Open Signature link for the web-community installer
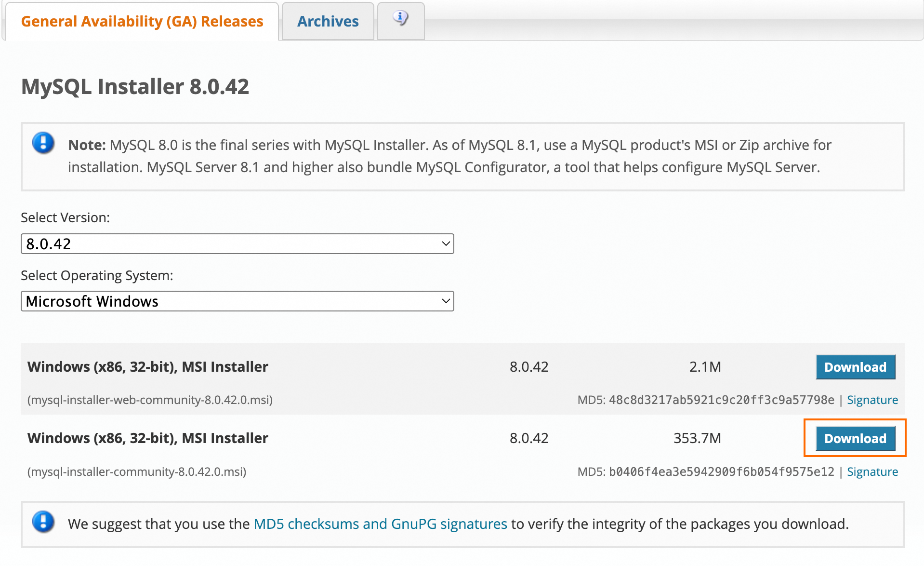Screen dimensions: 924x566 (872, 400)
